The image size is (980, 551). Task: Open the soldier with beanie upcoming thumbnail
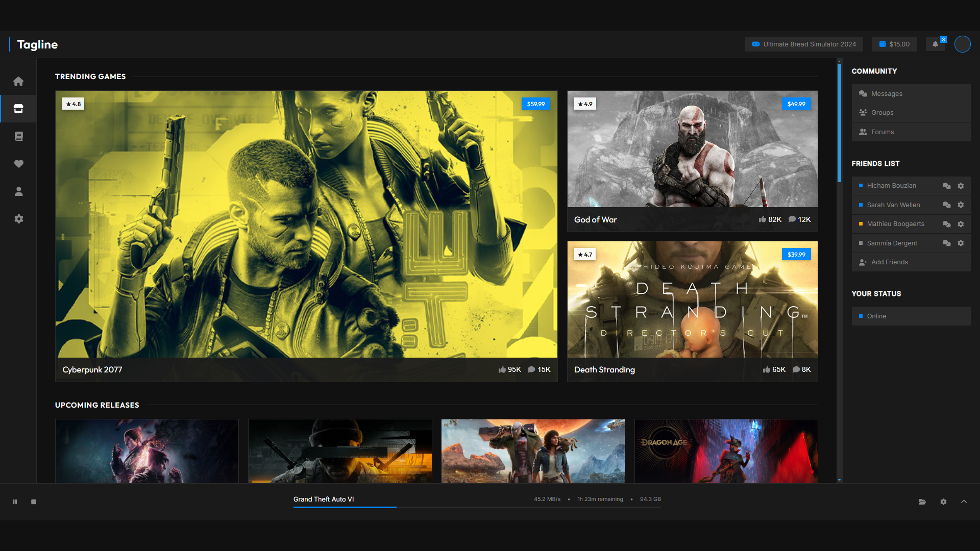340,451
